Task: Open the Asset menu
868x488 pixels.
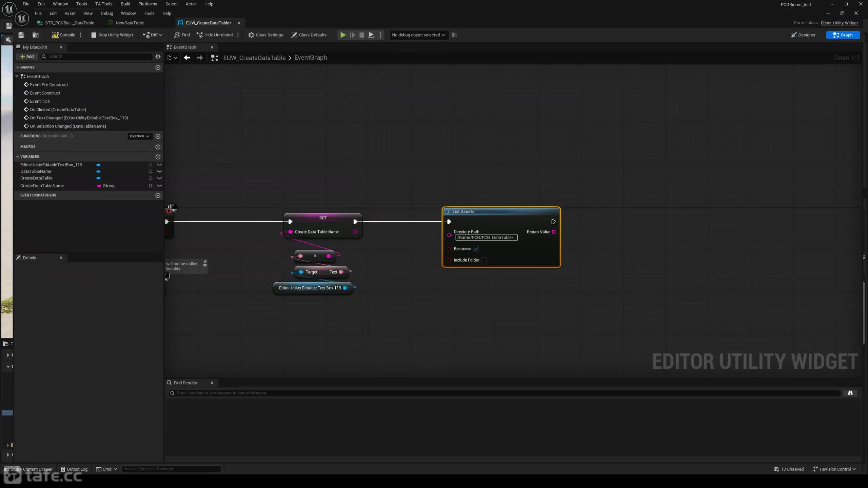Action: pos(70,13)
